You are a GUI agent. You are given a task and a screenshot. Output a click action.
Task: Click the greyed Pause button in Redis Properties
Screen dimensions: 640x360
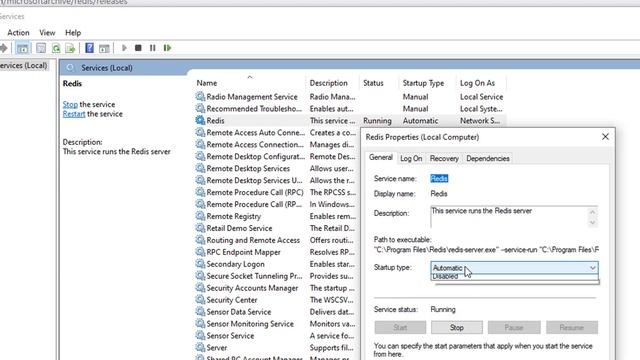pos(514,327)
